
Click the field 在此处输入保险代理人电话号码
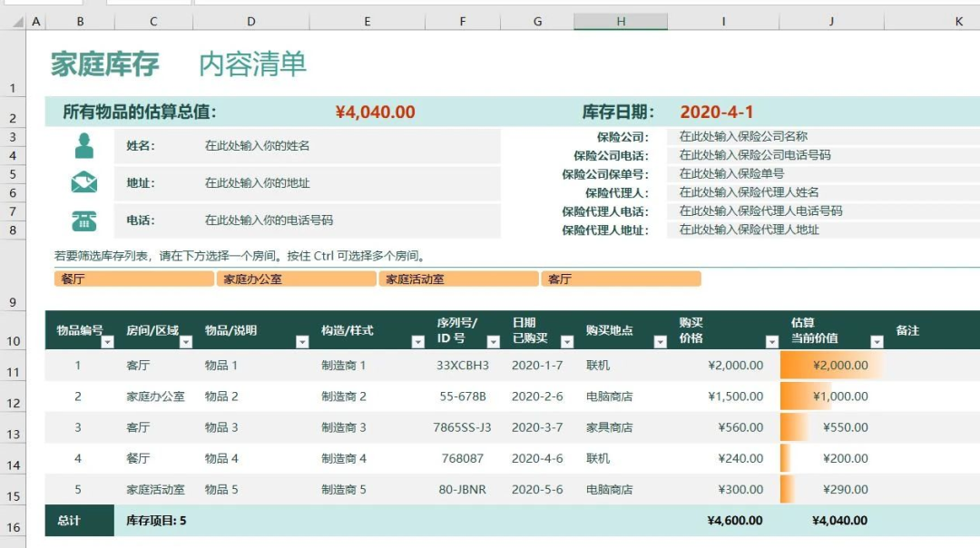[x=824, y=211]
